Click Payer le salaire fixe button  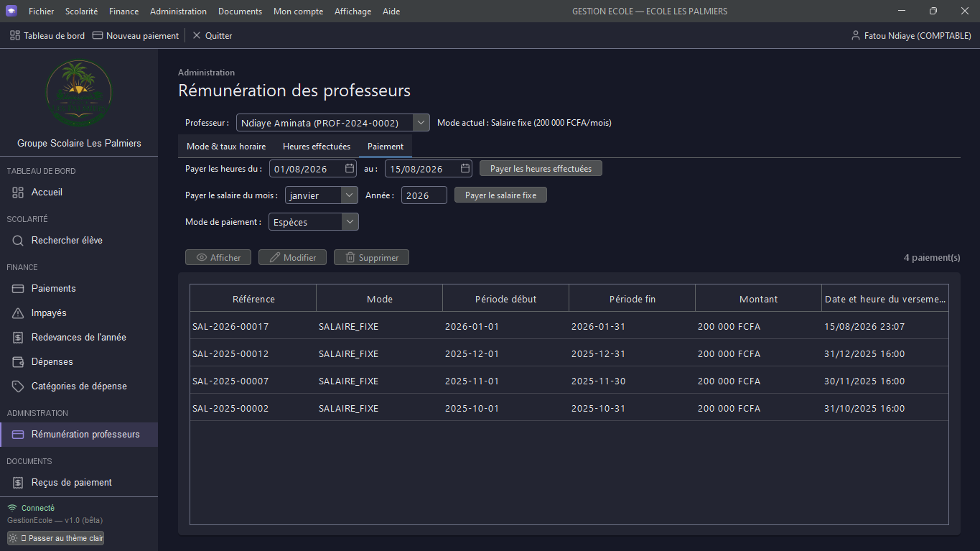[500, 195]
